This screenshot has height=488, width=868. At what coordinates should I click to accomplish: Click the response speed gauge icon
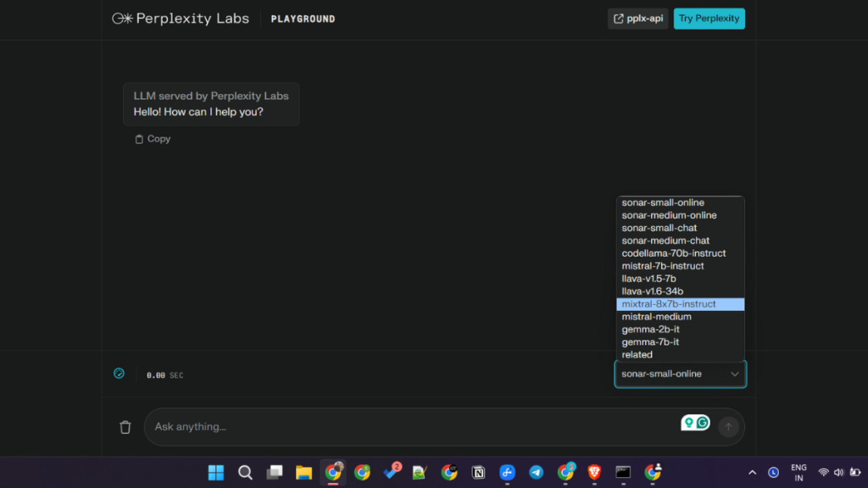120,374
